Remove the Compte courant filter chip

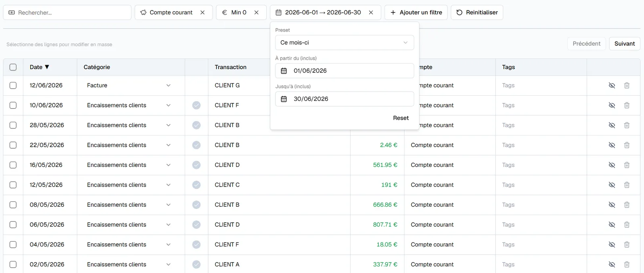[x=202, y=12]
